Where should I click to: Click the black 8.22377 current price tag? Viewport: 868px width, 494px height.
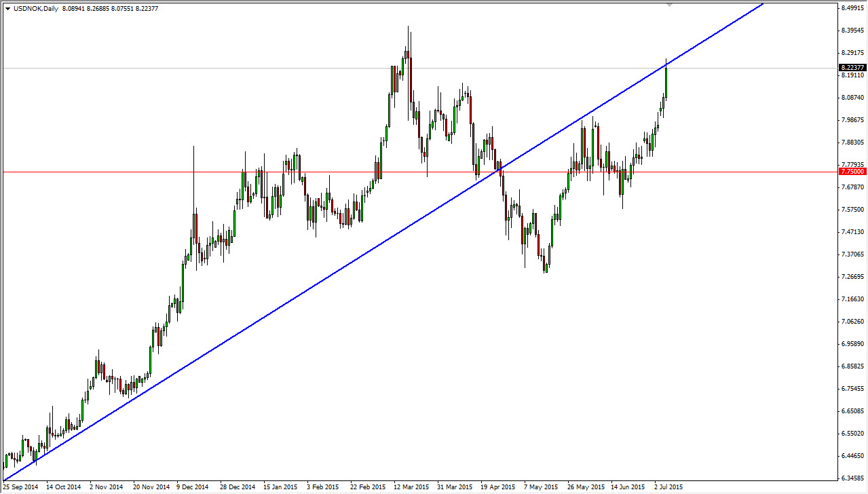pos(852,67)
